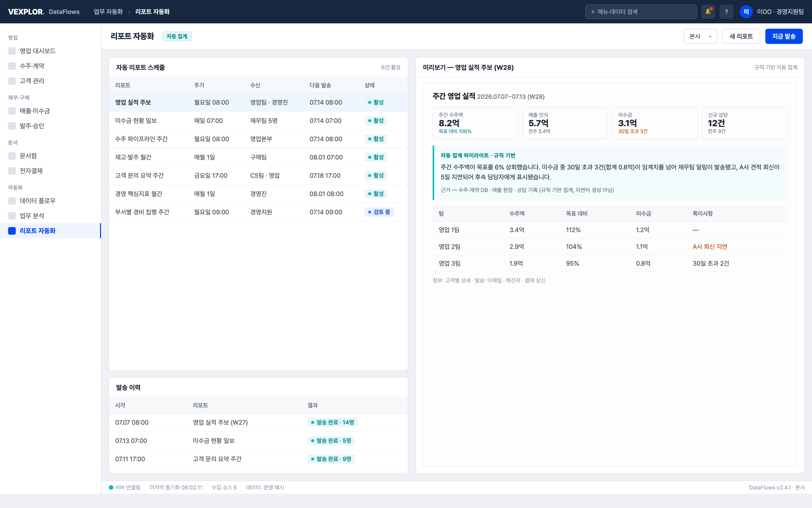Screen dimensions: 812x508
Task: Open 영업 대시보드 menu item
Action: [50, 51]
